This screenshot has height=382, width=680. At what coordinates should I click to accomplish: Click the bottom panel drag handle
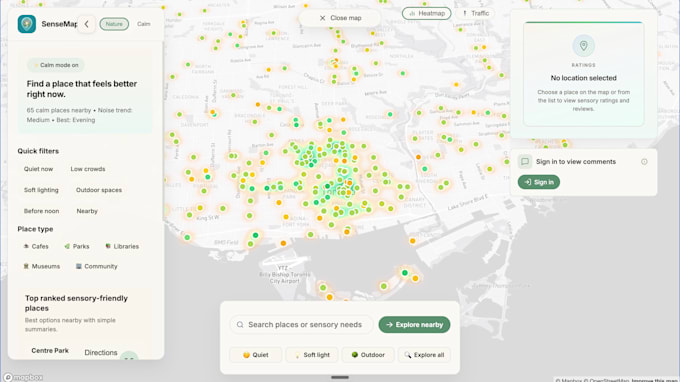point(340,377)
